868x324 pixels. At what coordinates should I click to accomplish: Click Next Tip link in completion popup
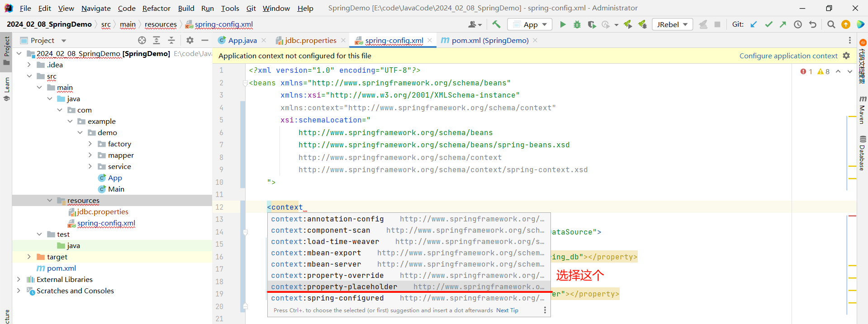(x=507, y=310)
